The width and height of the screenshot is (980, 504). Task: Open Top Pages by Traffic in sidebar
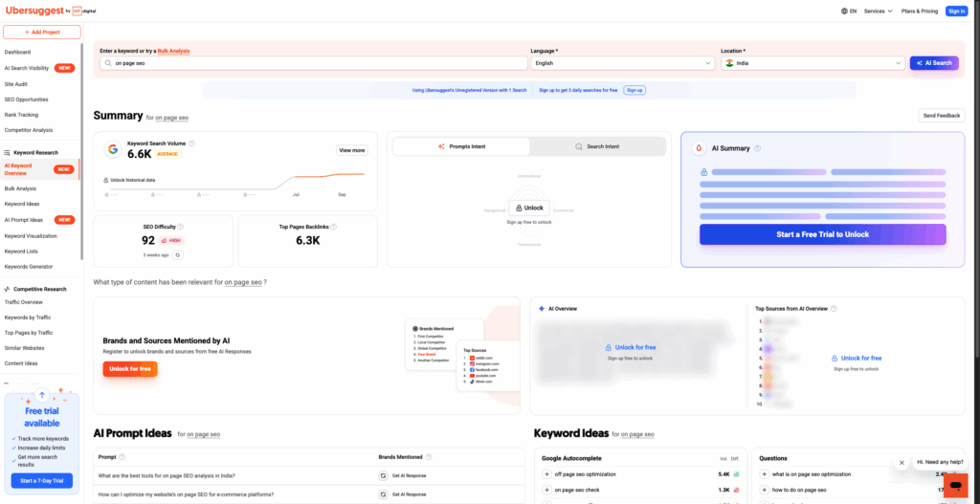(29, 333)
